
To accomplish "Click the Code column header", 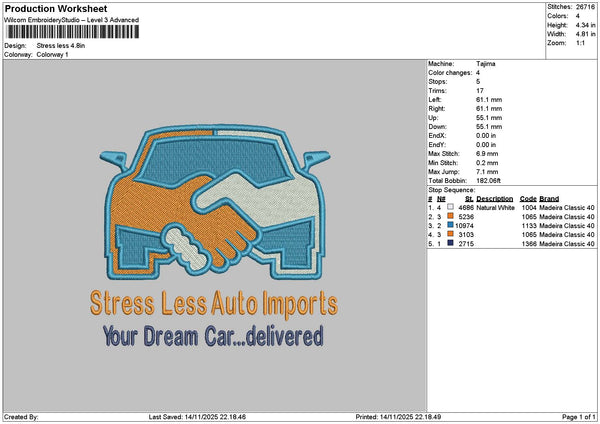I will [x=528, y=199].
